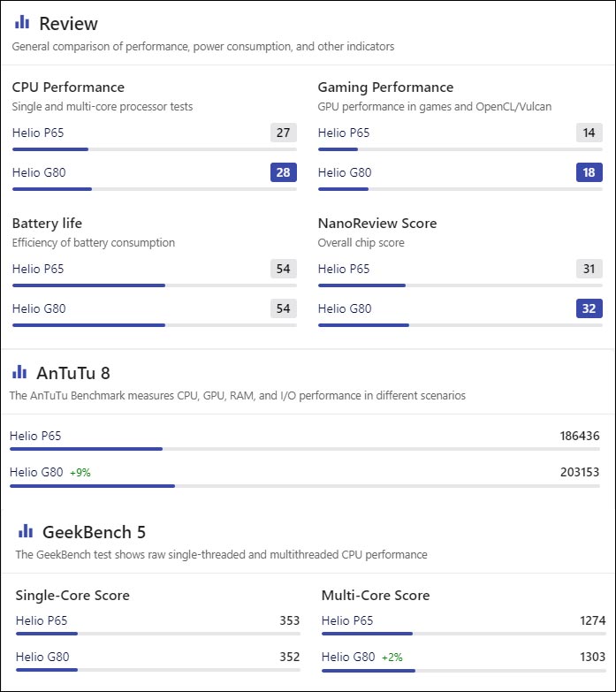Screen dimensions: 616x692
Task: Select the AnTuTu 8 section heading
Action: click(x=73, y=373)
